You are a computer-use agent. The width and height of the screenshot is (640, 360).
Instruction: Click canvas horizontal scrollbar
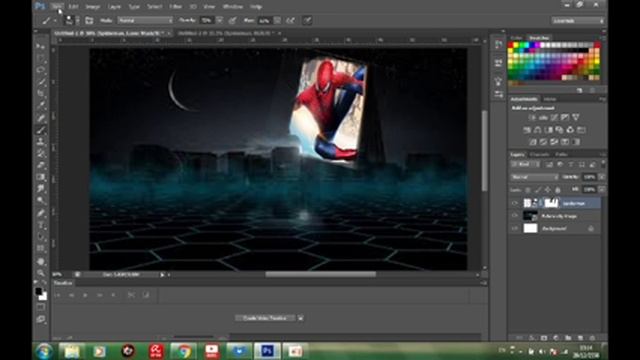coord(320,275)
